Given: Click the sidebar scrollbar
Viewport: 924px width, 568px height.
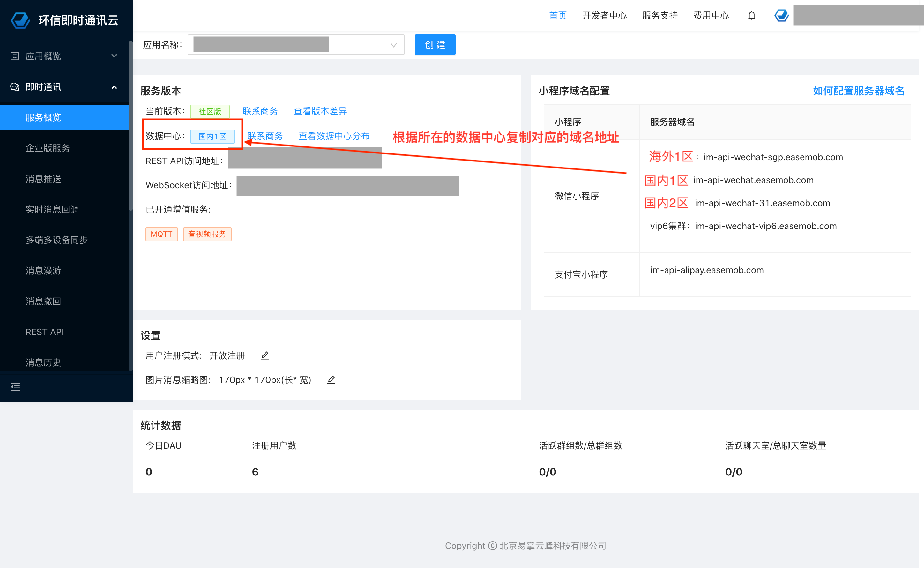Looking at the screenshot, I should click(x=130, y=126).
